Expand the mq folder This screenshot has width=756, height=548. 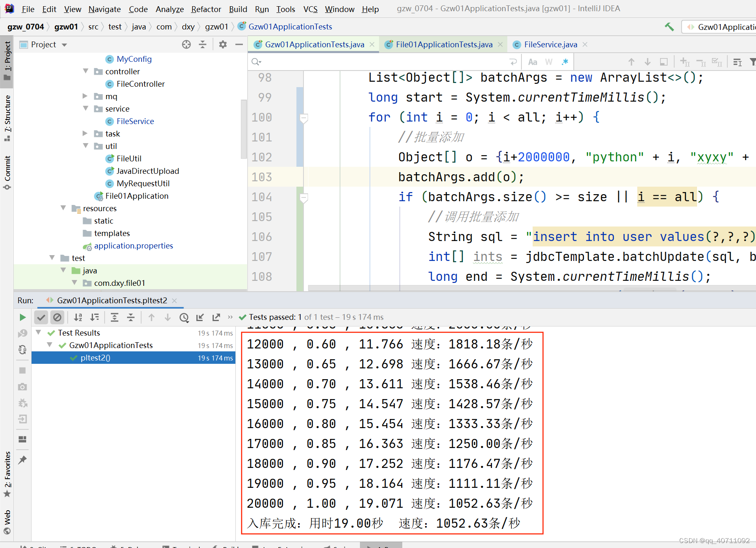(86, 96)
